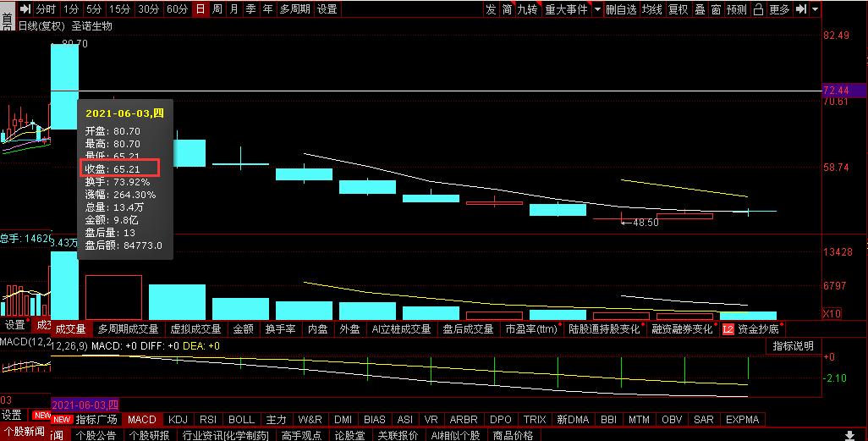Screen dimensions: 868x441
Task: Switch to the 1分 period
Action: click(x=71, y=8)
